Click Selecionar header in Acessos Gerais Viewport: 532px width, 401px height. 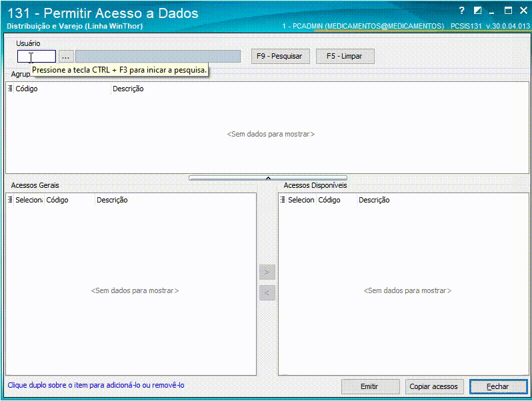(29, 200)
